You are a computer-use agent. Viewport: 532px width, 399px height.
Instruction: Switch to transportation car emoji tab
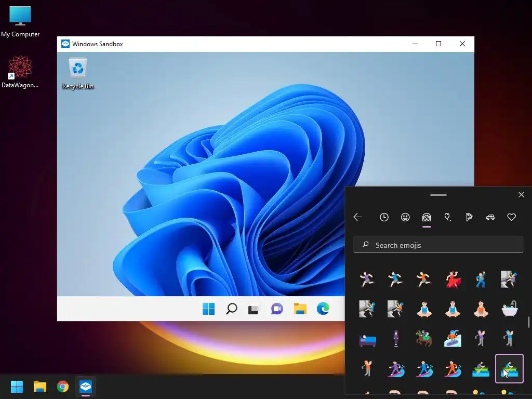coord(490,217)
